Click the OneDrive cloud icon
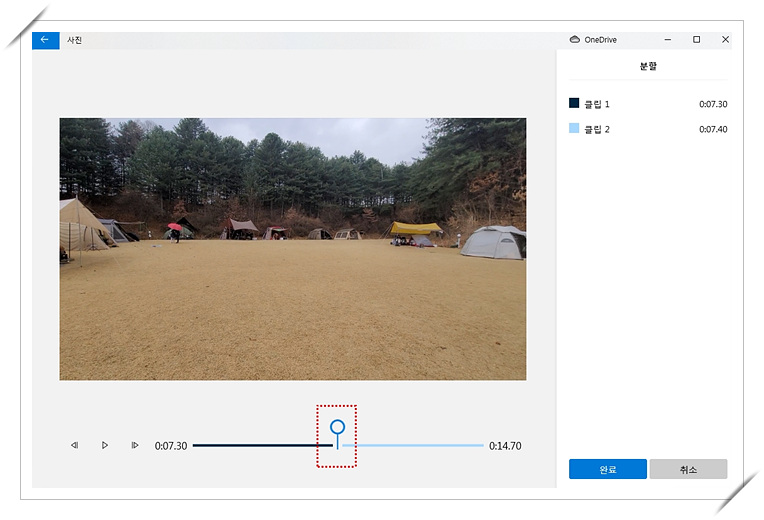The width and height of the screenshot is (764, 520). tap(575, 39)
